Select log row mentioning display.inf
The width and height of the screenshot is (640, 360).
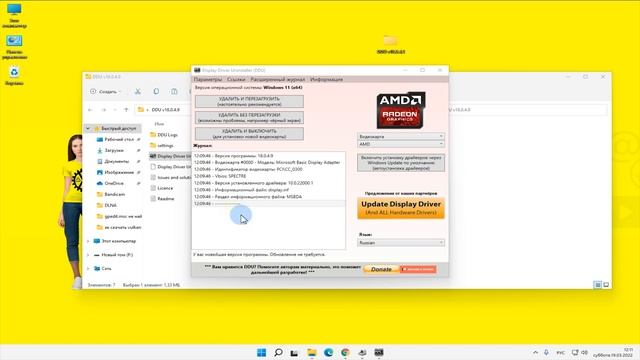(x=269, y=190)
